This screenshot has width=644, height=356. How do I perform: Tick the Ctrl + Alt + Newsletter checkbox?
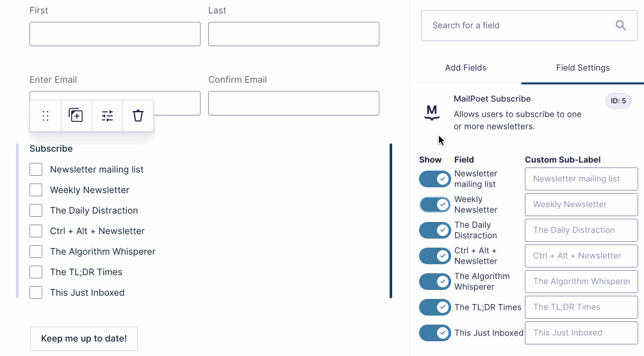pos(37,231)
